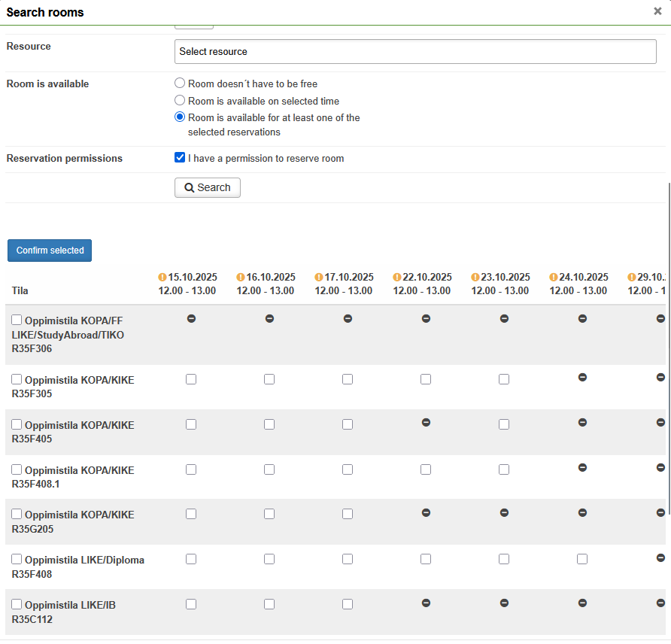Tick R35F305 checkbox for 15.10.2025
The width and height of the screenshot is (671, 644).
191,379
